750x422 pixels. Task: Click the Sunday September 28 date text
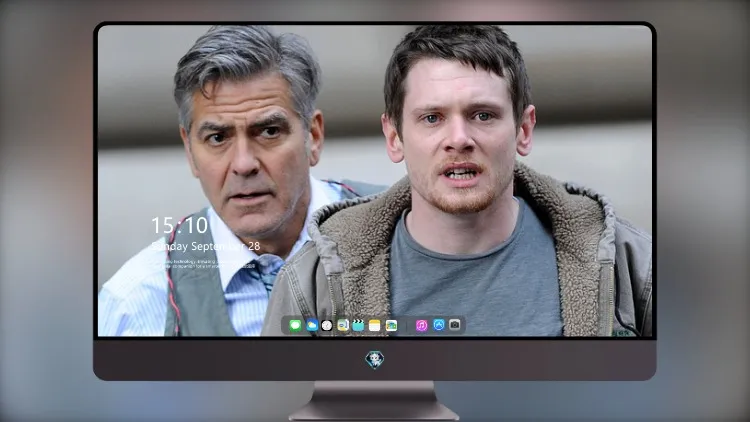(x=206, y=246)
